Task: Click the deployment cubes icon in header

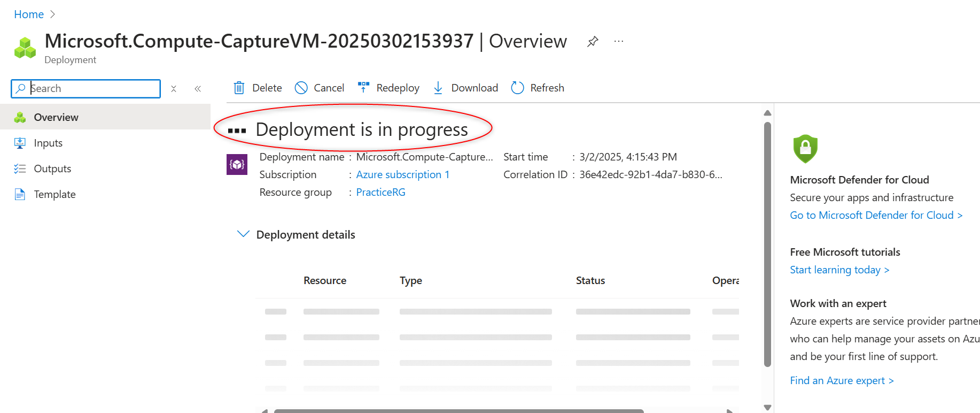Action: coord(25,48)
